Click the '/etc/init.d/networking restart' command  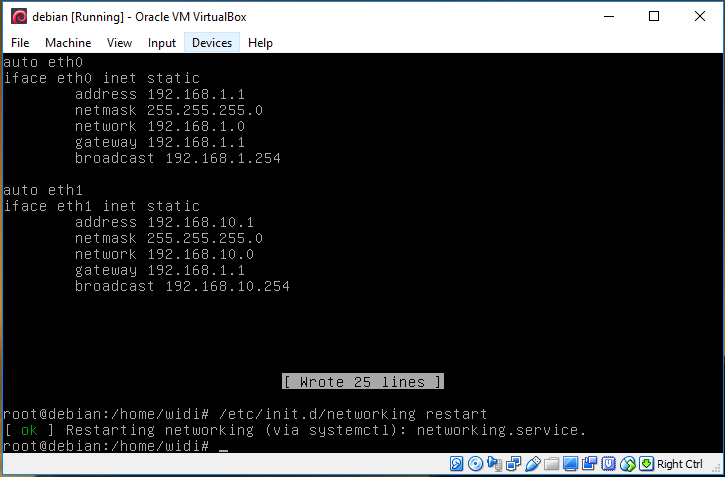tap(353, 414)
